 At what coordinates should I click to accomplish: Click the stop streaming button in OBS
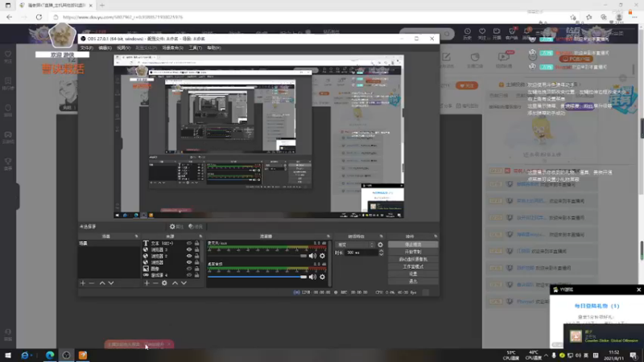point(413,245)
